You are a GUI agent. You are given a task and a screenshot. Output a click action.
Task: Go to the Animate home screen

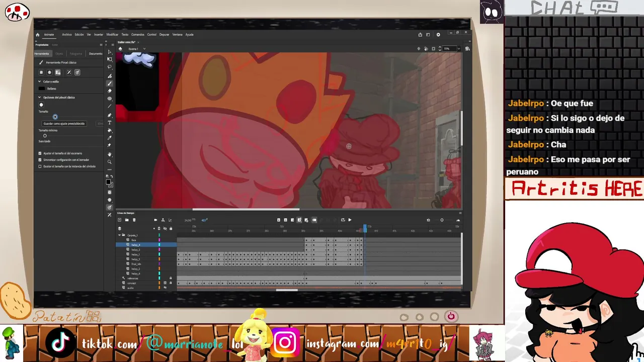(37, 35)
